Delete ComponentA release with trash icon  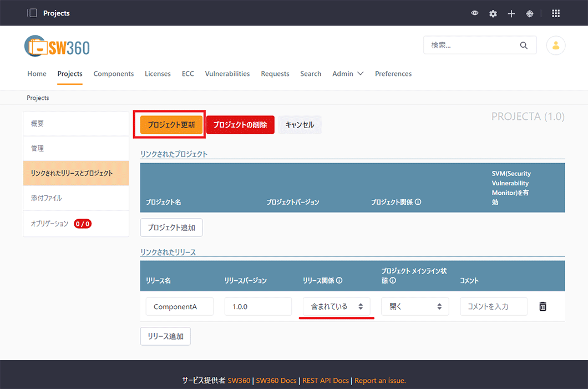point(543,306)
